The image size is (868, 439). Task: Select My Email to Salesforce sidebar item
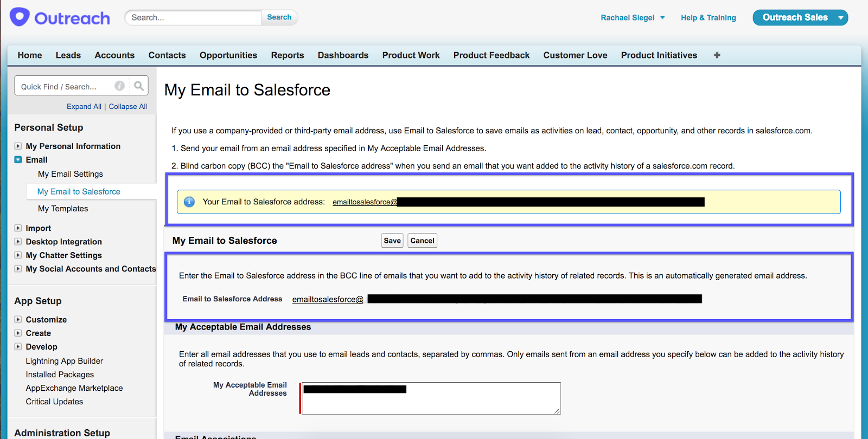click(79, 191)
